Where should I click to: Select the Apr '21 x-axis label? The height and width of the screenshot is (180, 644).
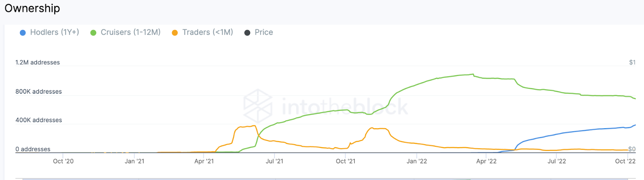(x=204, y=161)
